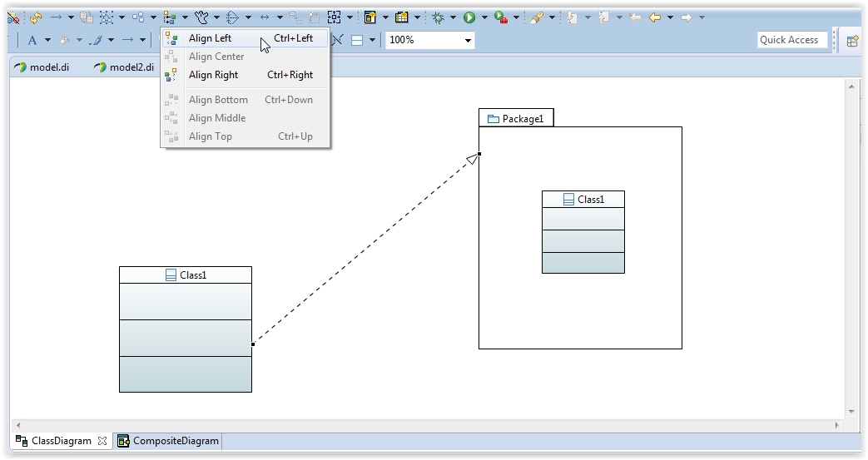The height and width of the screenshot is (460, 868).
Task: Expand the Font Color dropdown arrow
Action: (47, 40)
